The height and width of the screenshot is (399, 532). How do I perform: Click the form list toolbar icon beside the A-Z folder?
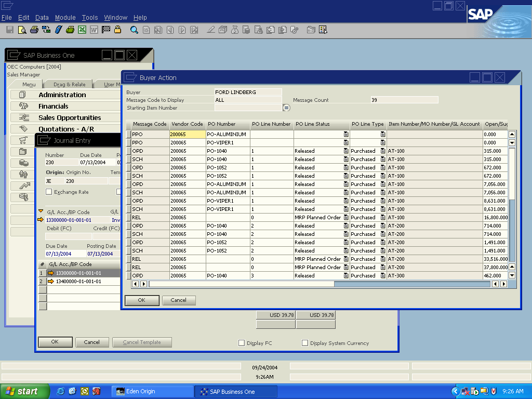(x=323, y=30)
